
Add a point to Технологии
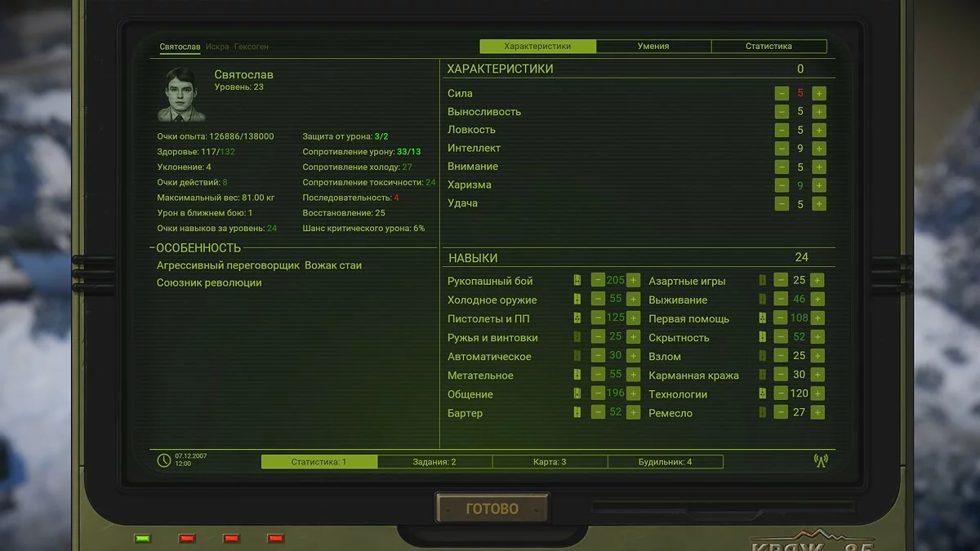coord(817,393)
